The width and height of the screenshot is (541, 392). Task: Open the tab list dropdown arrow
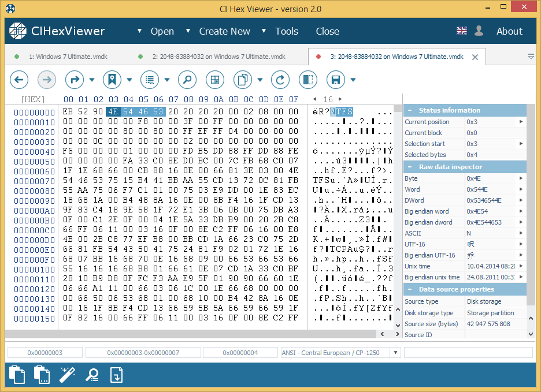coord(531,57)
